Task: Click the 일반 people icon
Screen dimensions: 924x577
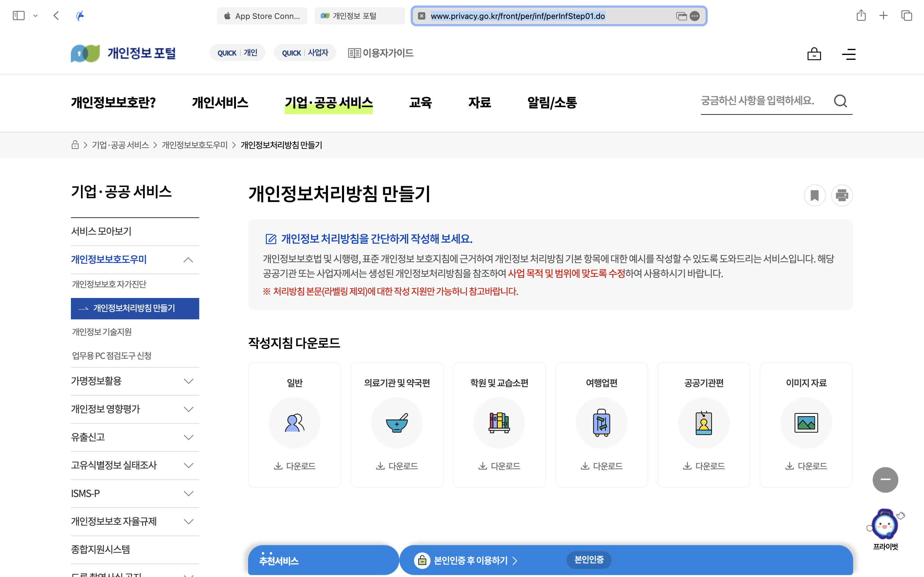Action: click(294, 423)
